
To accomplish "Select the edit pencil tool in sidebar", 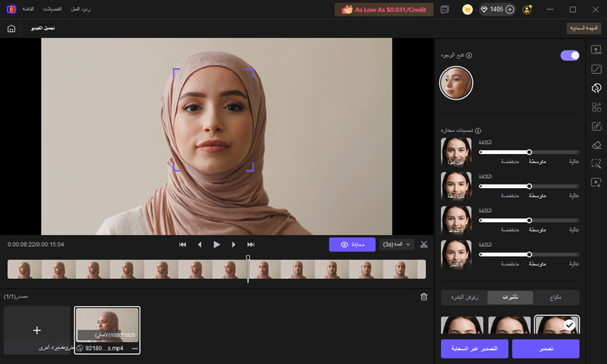I will (596, 126).
